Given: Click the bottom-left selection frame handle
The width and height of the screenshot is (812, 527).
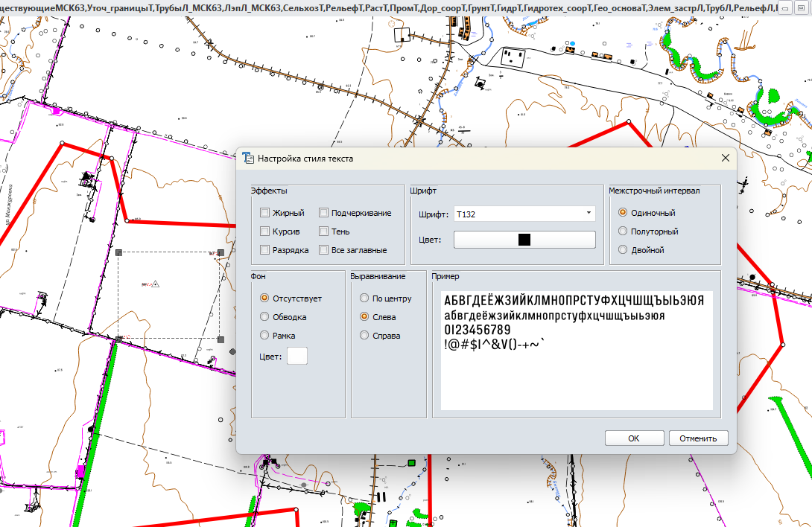Looking at the screenshot, I should click(119, 339).
